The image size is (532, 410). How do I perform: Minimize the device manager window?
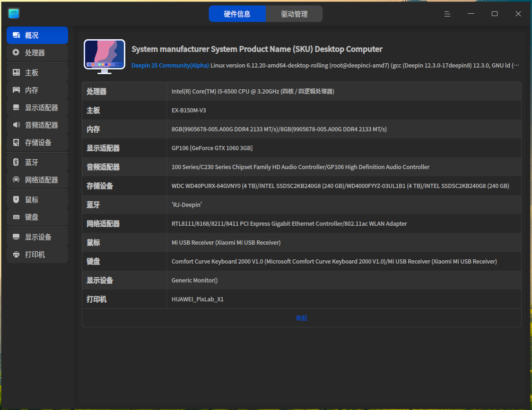[471, 14]
